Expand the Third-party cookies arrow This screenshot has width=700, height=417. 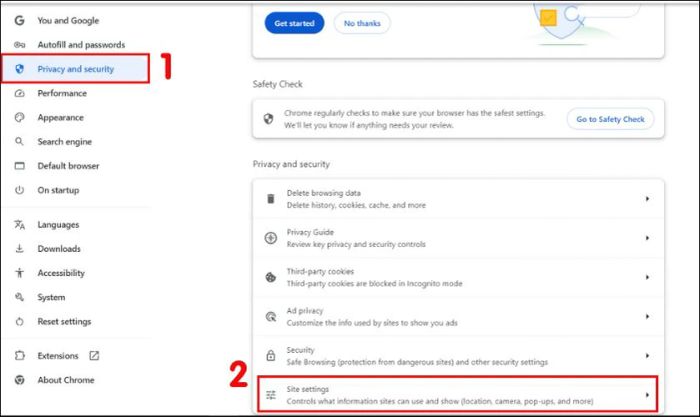pyautogui.click(x=647, y=277)
